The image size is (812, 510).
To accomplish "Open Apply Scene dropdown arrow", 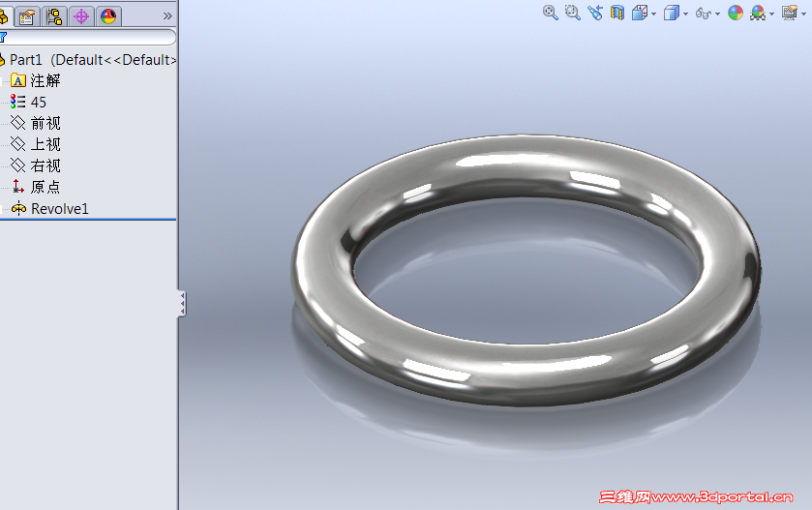I will (x=771, y=14).
